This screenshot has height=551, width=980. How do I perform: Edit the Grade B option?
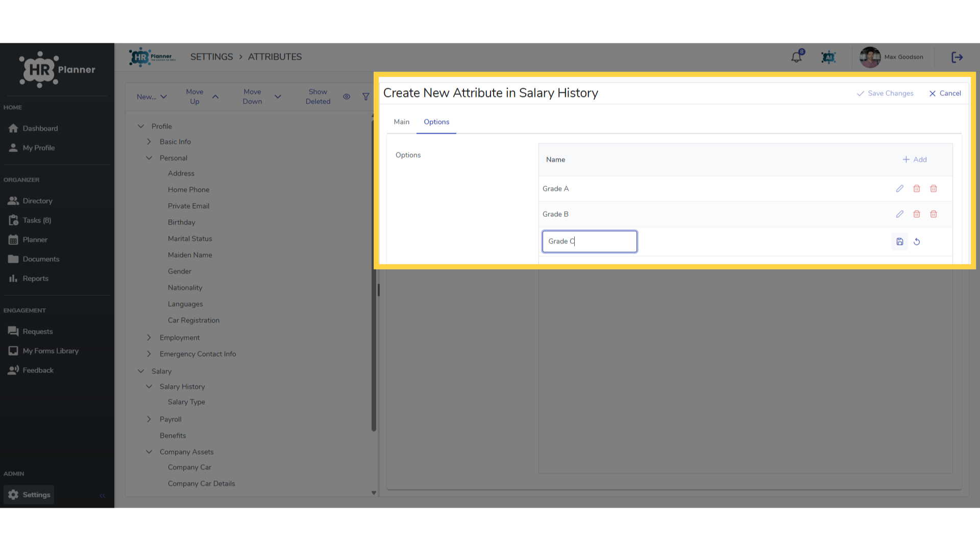coord(900,214)
